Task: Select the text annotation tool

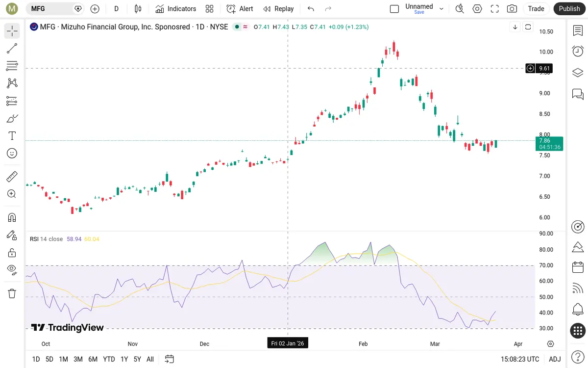Action: click(x=12, y=136)
